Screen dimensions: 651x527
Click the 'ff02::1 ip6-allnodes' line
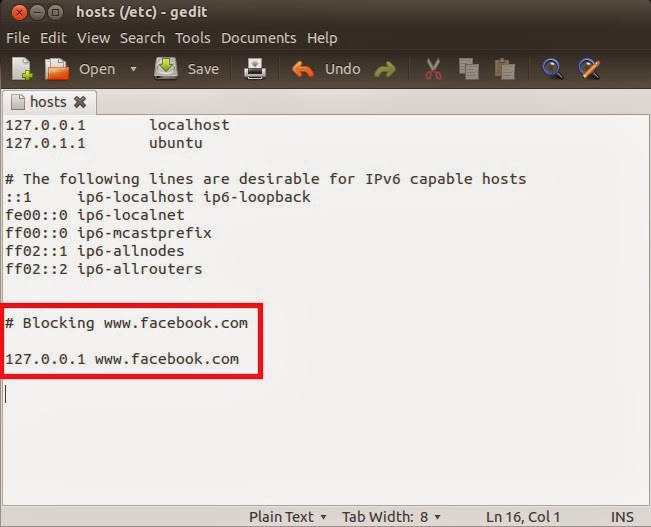pos(95,251)
